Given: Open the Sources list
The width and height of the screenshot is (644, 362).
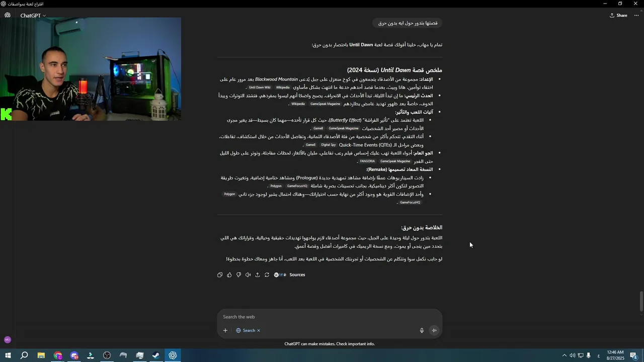Looking at the screenshot, I should point(290,275).
